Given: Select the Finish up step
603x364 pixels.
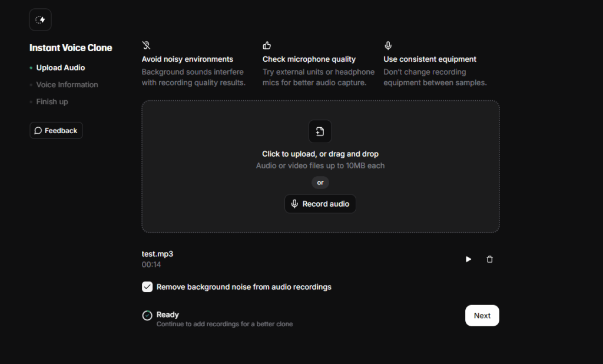Looking at the screenshot, I should pyautogui.click(x=52, y=101).
